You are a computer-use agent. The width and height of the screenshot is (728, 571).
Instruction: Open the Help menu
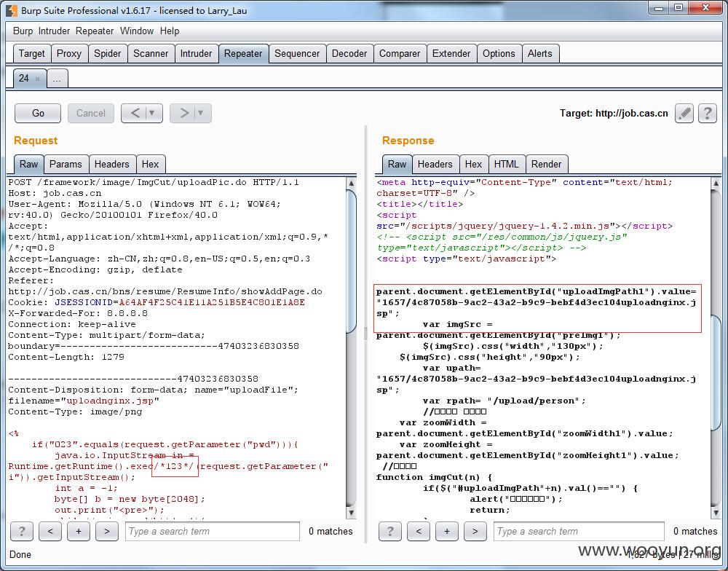[x=170, y=31]
